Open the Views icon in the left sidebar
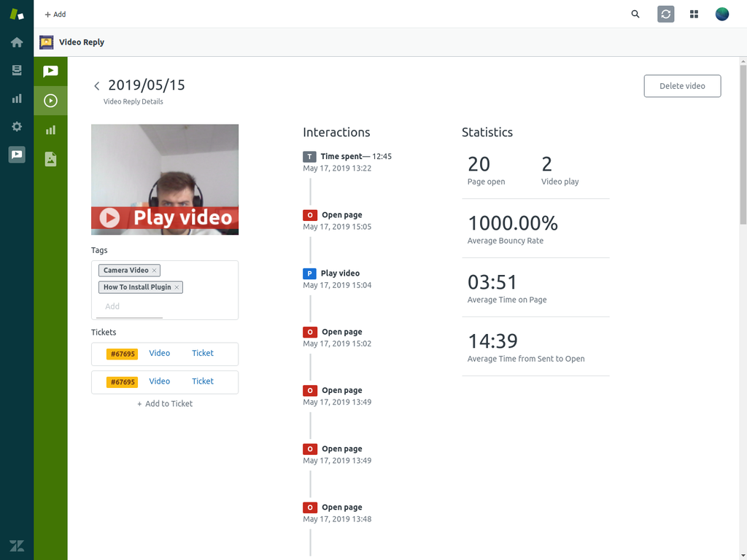 point(16,70)
